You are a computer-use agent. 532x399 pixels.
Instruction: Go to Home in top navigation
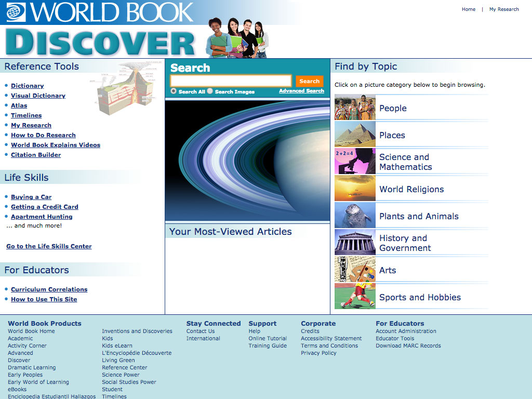(x=469, y=9)
